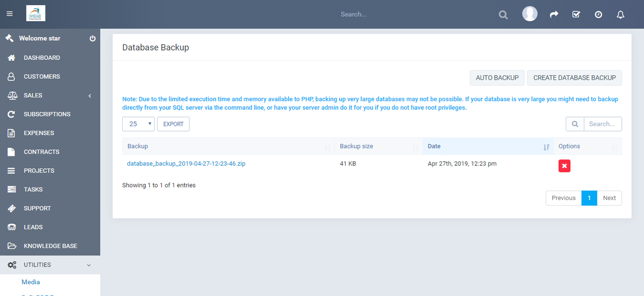Screen dimensions: 644x296
Task: Sort the table by Date column
Action: pos(488,146)
